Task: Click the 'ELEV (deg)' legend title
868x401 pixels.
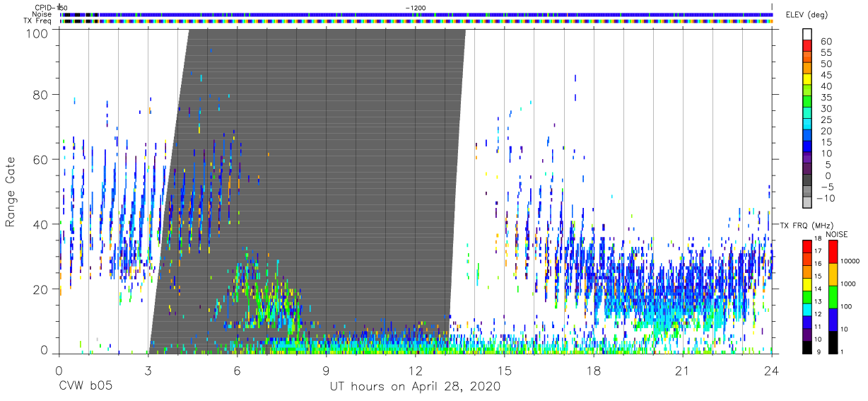Action: 807,15
